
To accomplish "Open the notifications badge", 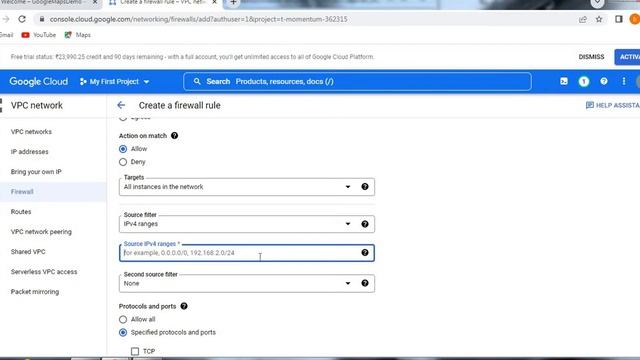I will coord(584,82).
